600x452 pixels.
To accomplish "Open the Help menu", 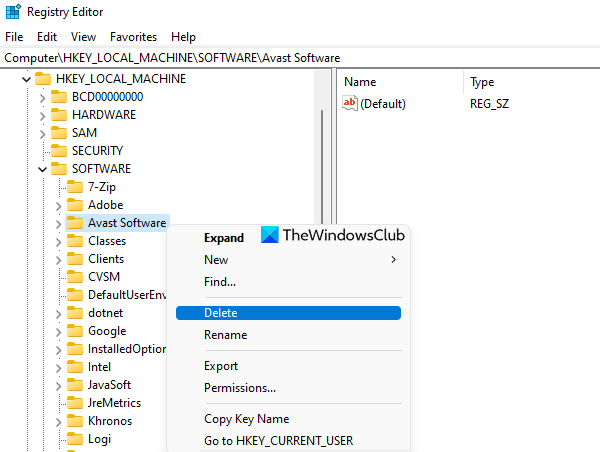I will coord(183,37).
